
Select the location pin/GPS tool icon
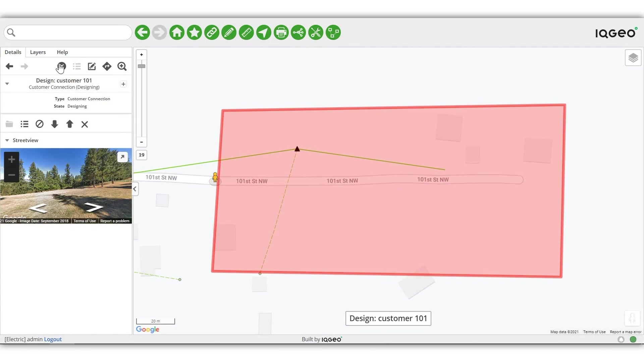point(264,32)
